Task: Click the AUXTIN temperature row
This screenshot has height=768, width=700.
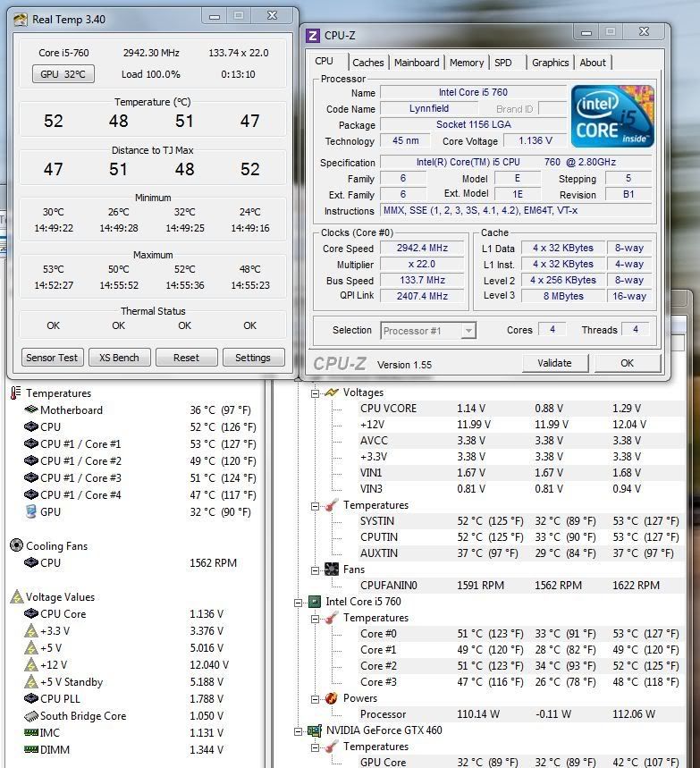Action: click(x=522, y=553)
